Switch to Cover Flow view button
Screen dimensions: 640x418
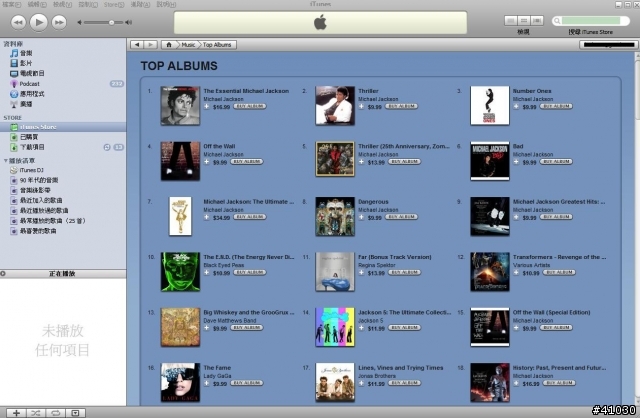tap(537, 20)
